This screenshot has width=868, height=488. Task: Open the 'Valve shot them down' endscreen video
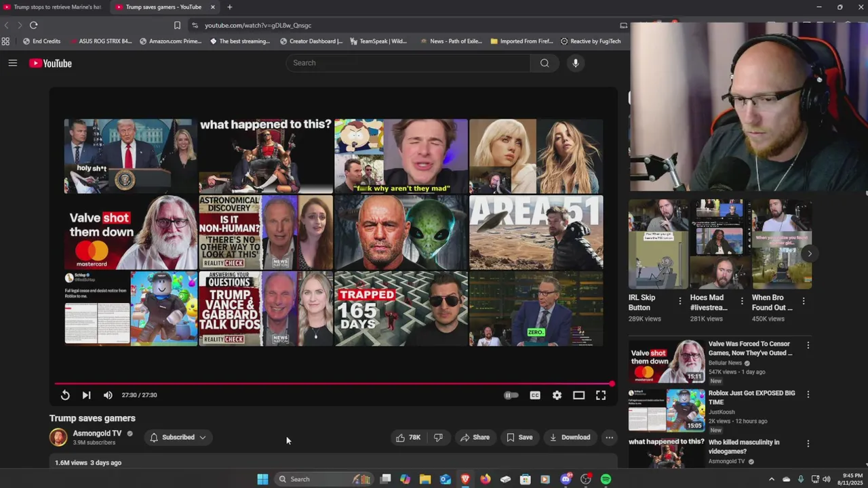(x=131, y=232)
